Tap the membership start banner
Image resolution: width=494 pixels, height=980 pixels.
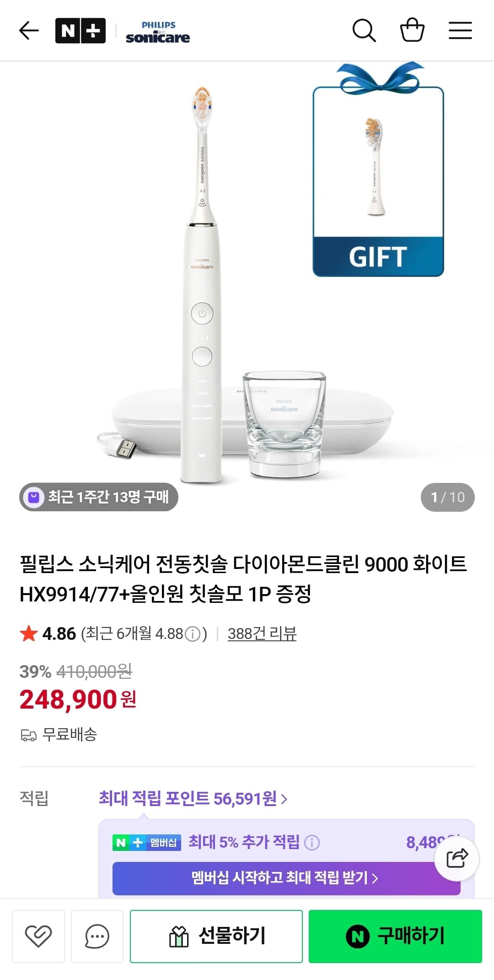[x=285, y=877]
